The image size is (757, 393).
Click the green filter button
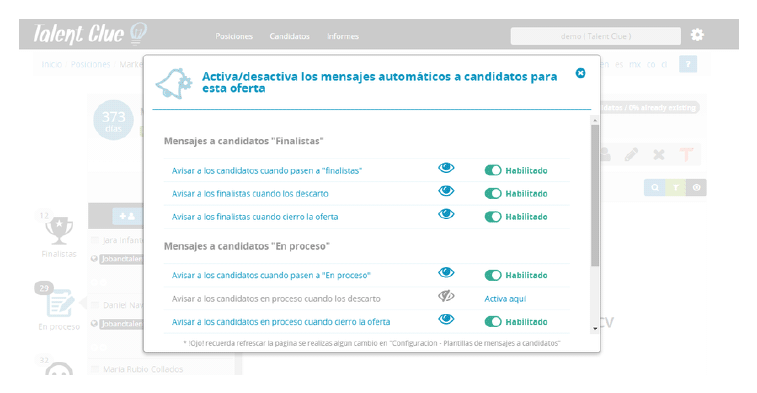pyautogui.click(x=675, y=187)
